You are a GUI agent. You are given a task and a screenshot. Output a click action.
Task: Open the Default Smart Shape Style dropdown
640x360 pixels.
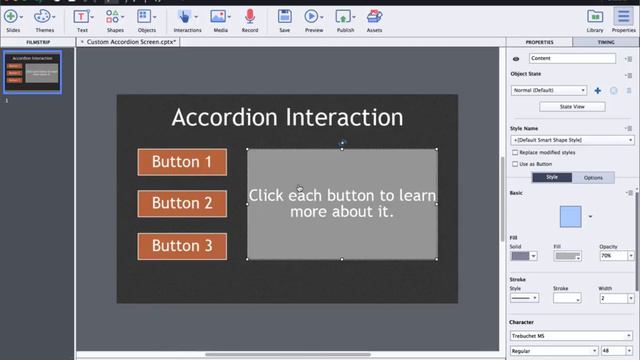click(x=572, y=140)
